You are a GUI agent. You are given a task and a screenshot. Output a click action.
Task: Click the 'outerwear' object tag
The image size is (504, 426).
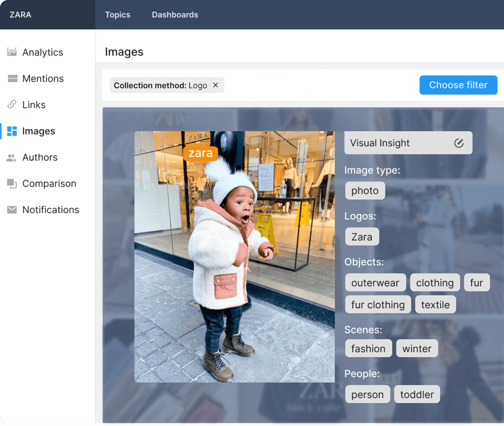[375, 283]
